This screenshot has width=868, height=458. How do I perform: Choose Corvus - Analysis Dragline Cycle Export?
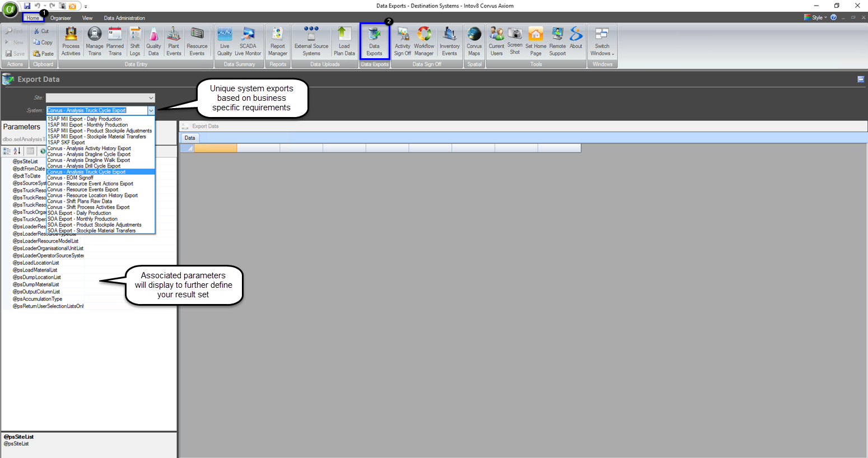coord(100,154)
